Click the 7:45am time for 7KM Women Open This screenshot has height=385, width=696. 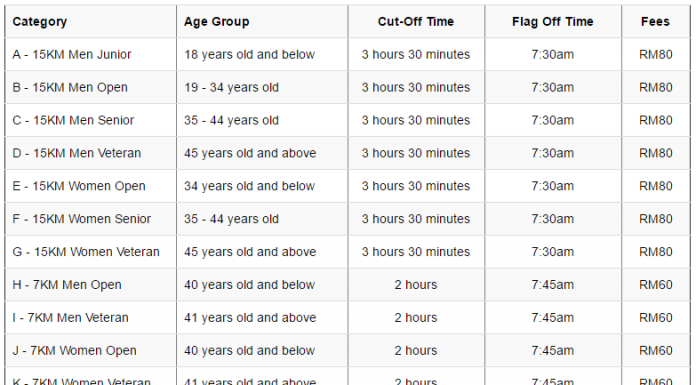553,350
